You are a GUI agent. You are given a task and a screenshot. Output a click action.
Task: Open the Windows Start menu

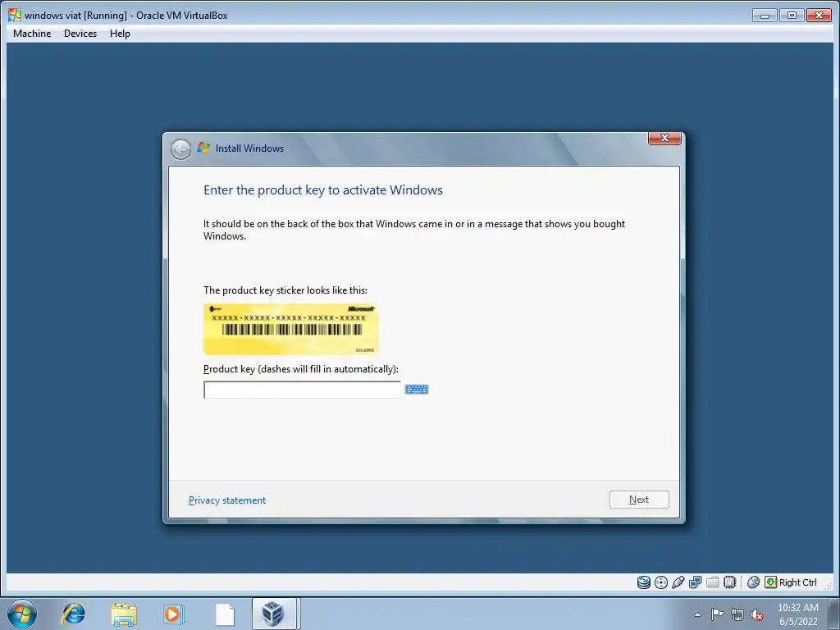tap(22, 614)
